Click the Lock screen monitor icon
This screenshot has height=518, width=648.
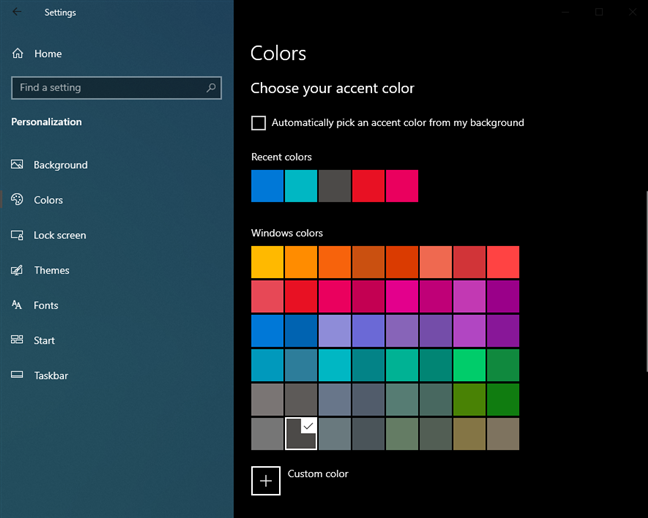(x=17, y=235)
